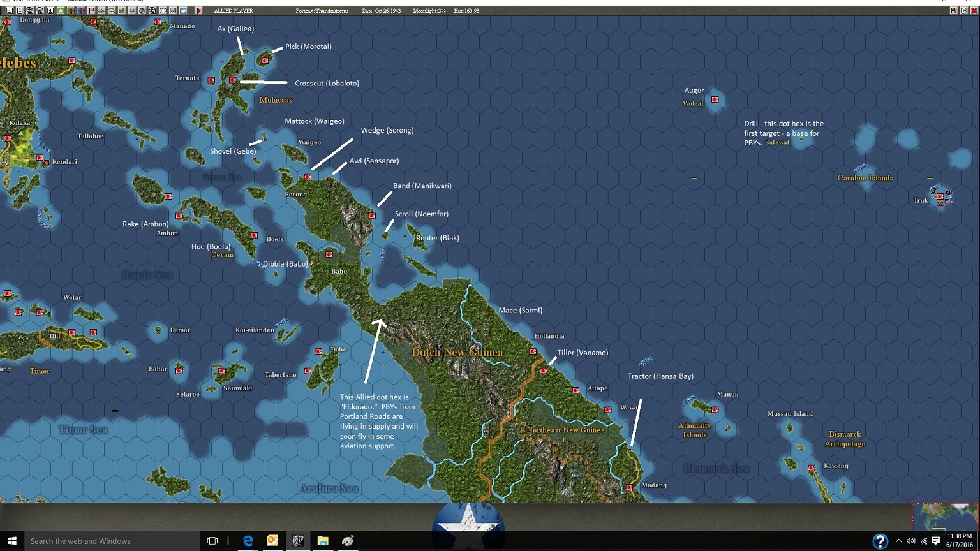
Task: Click the 'Forecast: Thunderstorms' status text
Action: point(322,11)
